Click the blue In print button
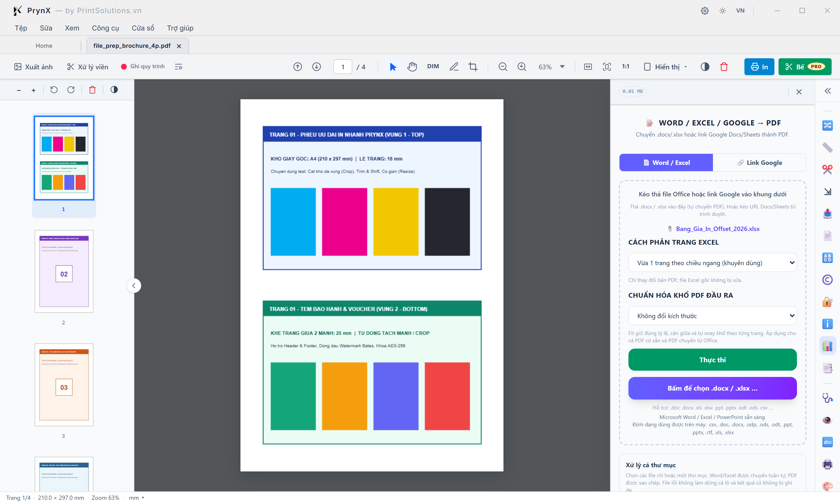This screenshot has width=840, height=504. pyautogui.click(x=759, y=67)
